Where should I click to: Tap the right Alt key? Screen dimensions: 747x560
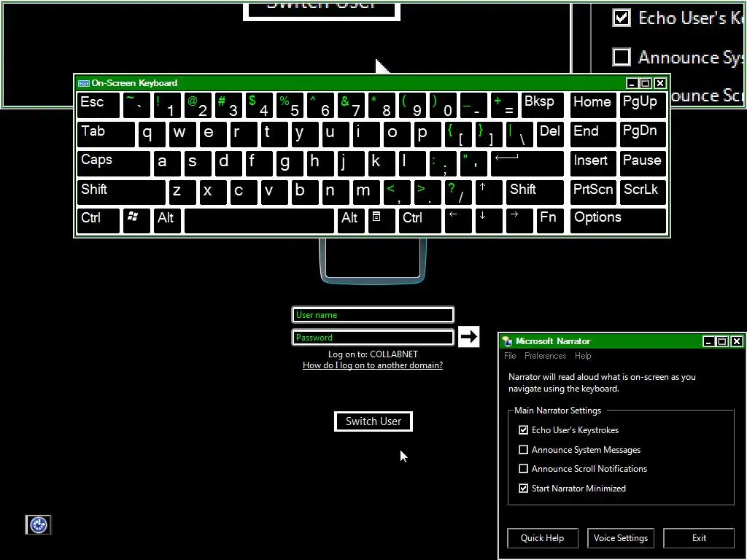point(351,220)
